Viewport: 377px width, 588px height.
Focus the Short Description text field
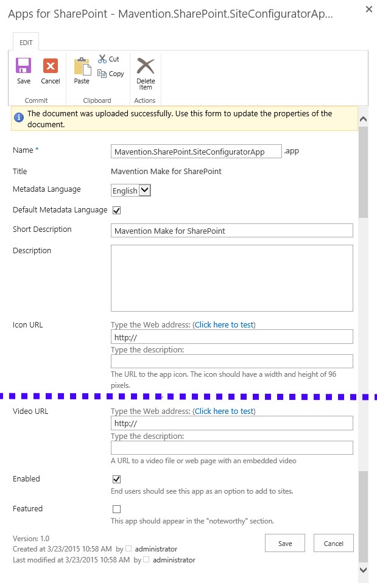(231, 231)
